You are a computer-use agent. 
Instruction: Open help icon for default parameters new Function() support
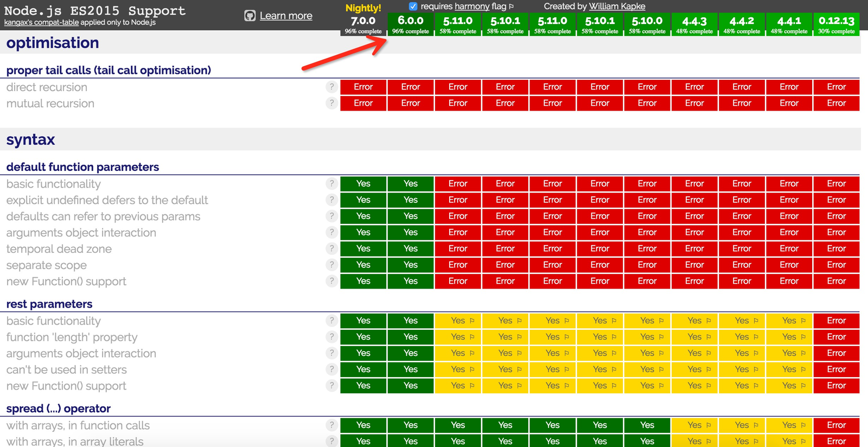pyautogui.click(x=331, y=281)
